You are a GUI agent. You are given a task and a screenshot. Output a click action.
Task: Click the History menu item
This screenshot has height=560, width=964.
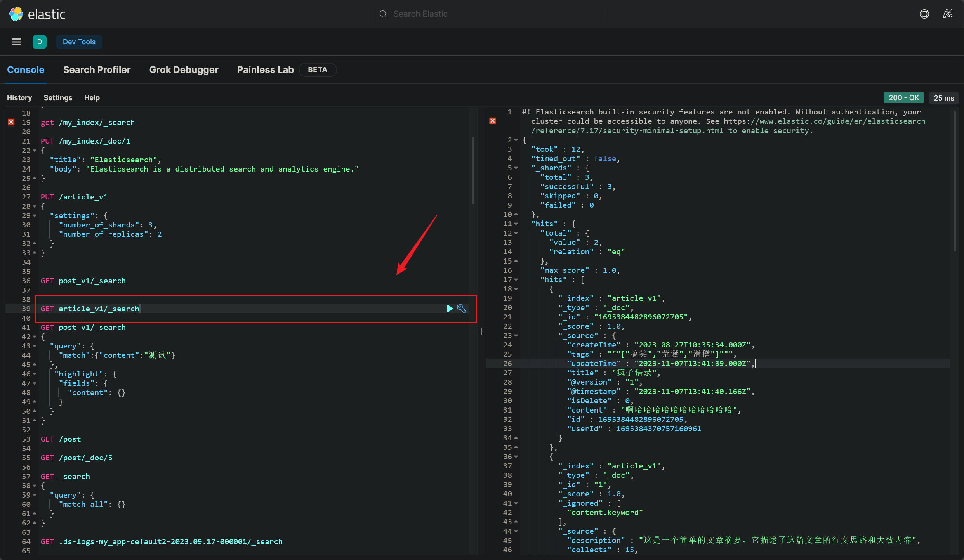coord(19,98)
